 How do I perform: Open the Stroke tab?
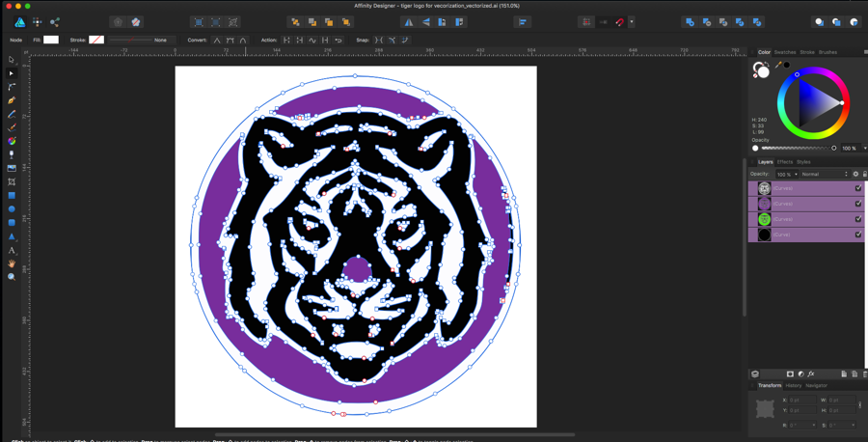tap(807, 52)
